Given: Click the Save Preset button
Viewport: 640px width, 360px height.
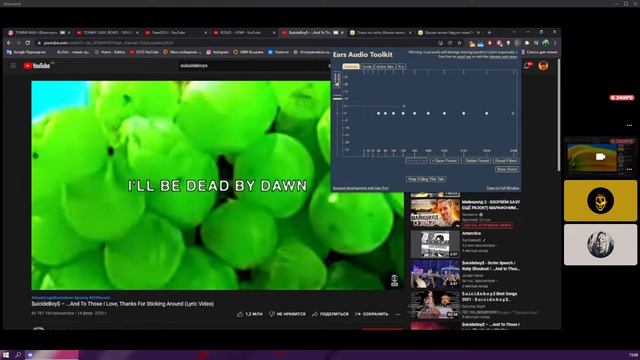Looking at the screenshot, I should (x=444, y=161).
